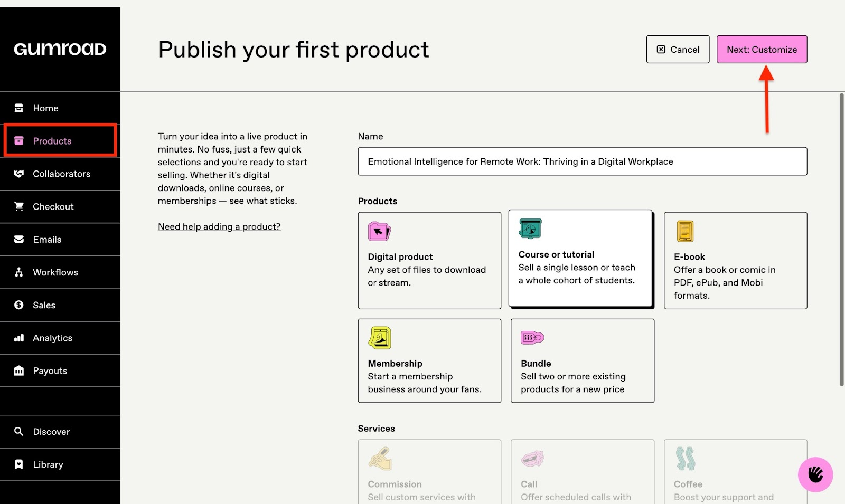Image resolution: width=845 pixels, height=504 pixels.
Task: Open Library from the sidebar
Action: click(x=60, y=464)
